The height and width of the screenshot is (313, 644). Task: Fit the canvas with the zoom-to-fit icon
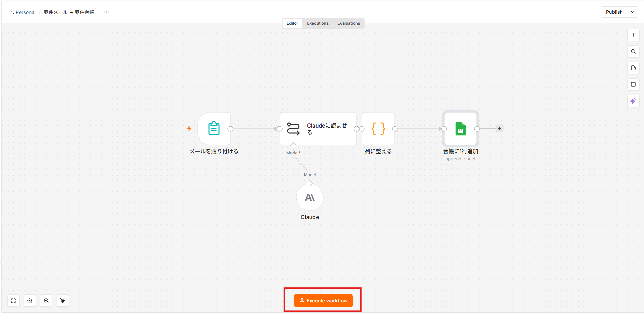pos(13,301)
